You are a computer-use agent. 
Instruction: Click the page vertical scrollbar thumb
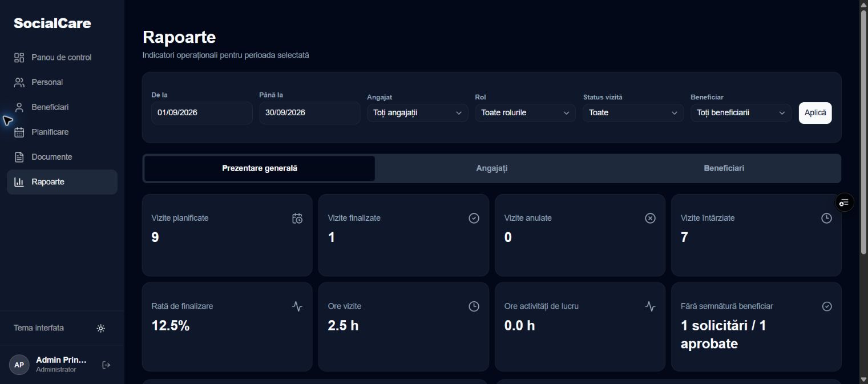[x=863, y=131]
